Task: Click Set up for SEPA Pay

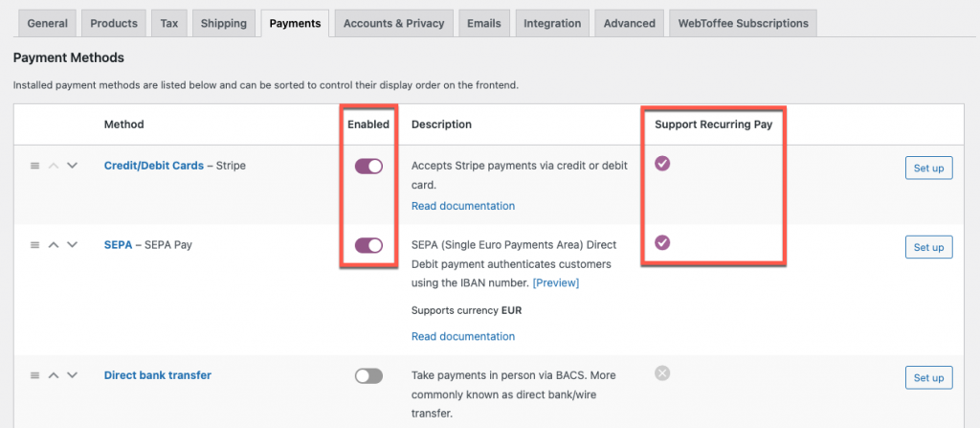Action: pyautogui.click(x=928, y=247)
